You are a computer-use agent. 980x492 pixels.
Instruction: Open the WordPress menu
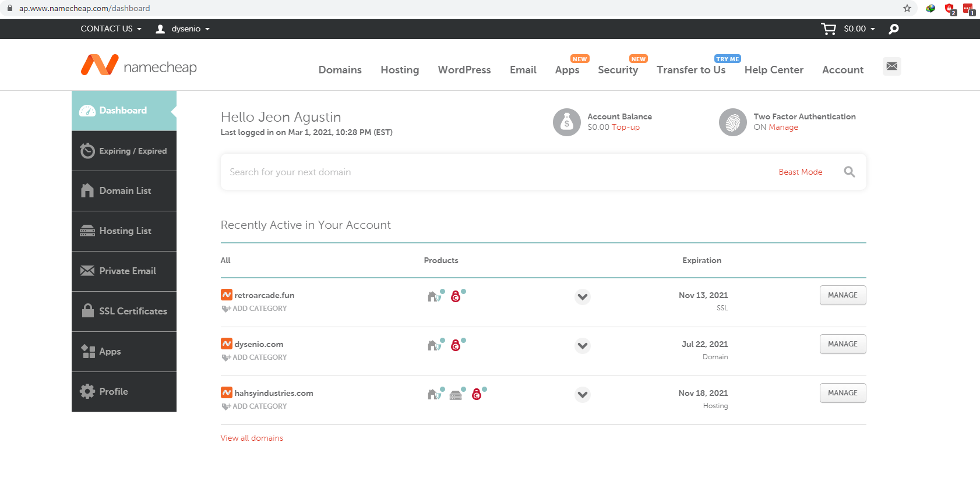[x=464, y=70]
